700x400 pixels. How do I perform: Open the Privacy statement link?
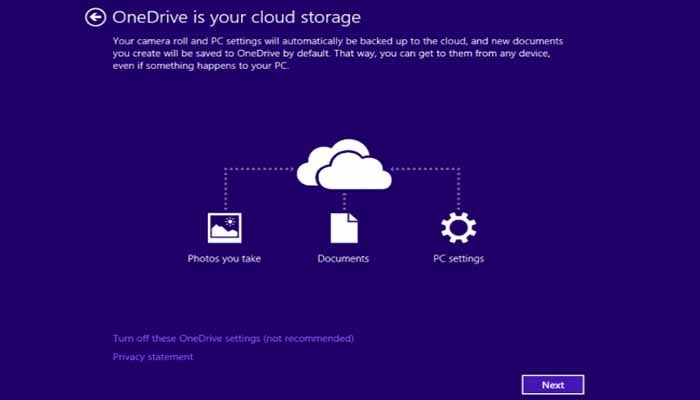point(153,357)
